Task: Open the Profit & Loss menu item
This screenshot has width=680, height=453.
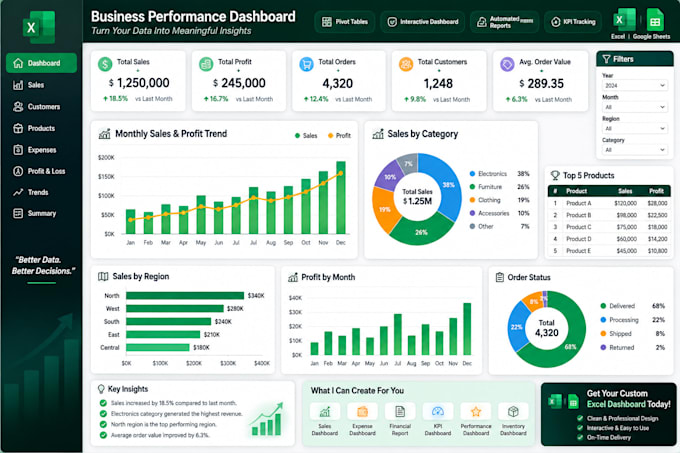Action: click(x=41, y=171)
